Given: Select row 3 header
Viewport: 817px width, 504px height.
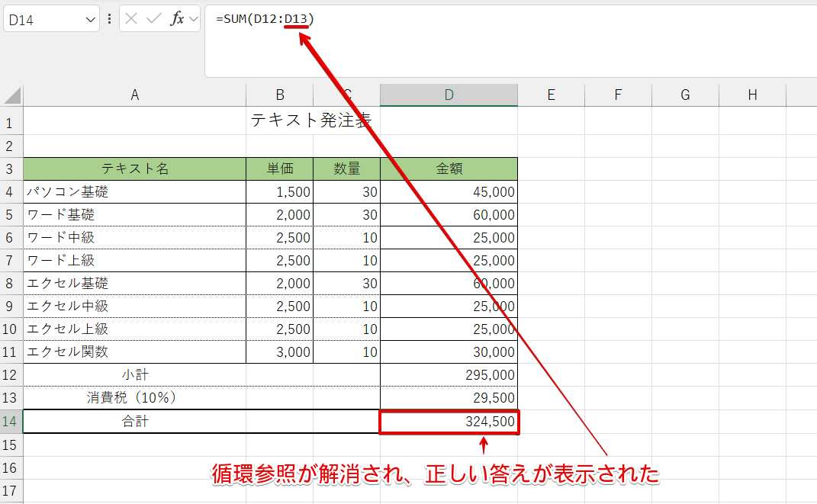Looking at the screenshot, I should tap(11, 169).
